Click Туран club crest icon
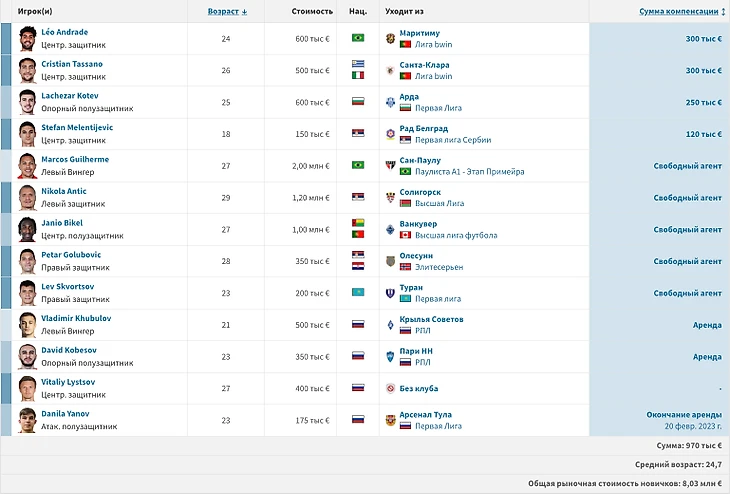730x494 pixels. click(x=391, y=293)
